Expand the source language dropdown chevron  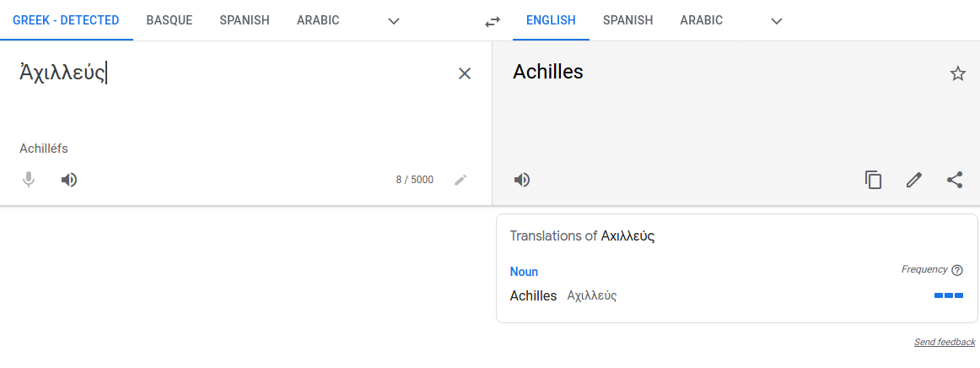tap(394, 20)
